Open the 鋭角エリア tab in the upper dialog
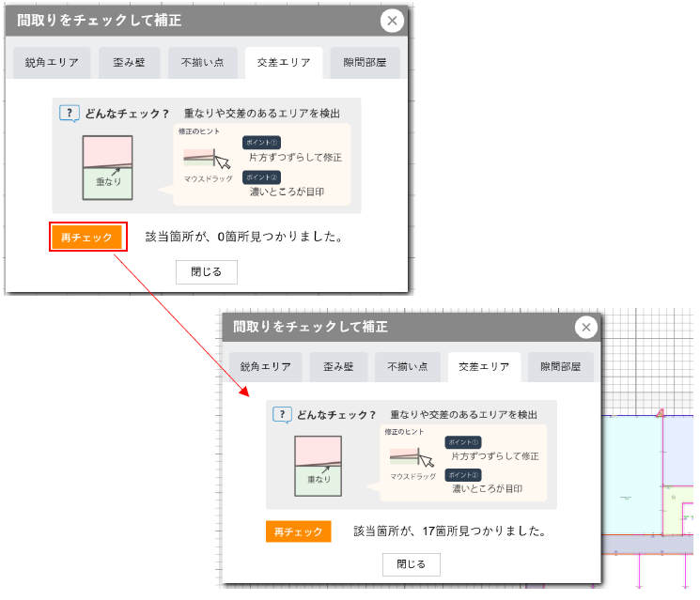 (x=52, y=65)
